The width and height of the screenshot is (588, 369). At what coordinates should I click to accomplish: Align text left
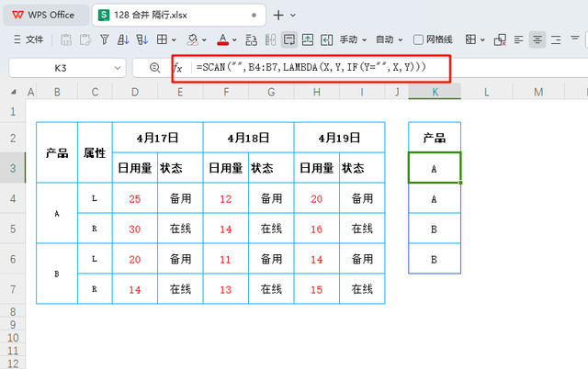518,39
